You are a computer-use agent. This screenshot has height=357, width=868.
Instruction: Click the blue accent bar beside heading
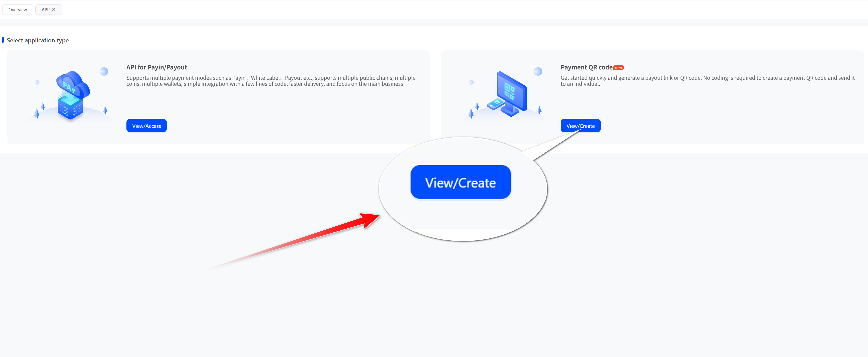tap(3, 40)
